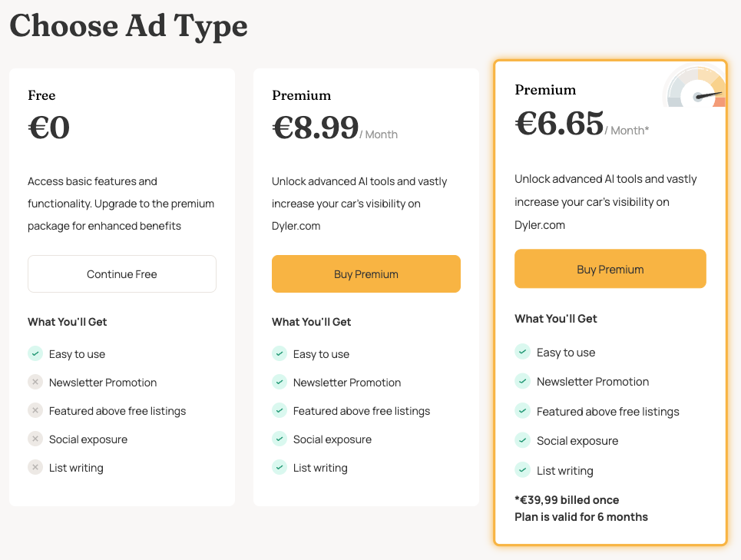Viewport: 741px width, 560px height.
Task: Click the Newsletter Promotion cross icon in Free plan
Action: click(35, 382)
